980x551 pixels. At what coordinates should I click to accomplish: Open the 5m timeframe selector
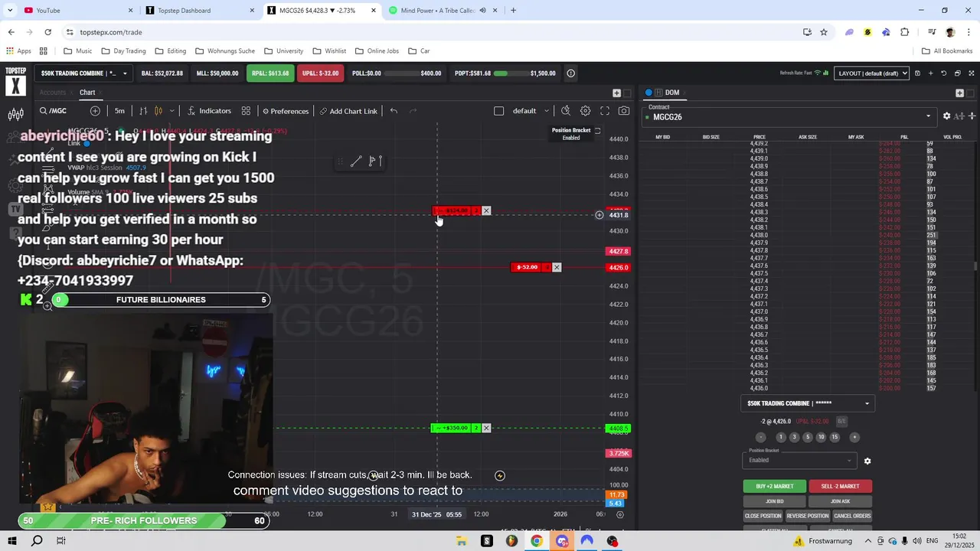coord(119,111)
